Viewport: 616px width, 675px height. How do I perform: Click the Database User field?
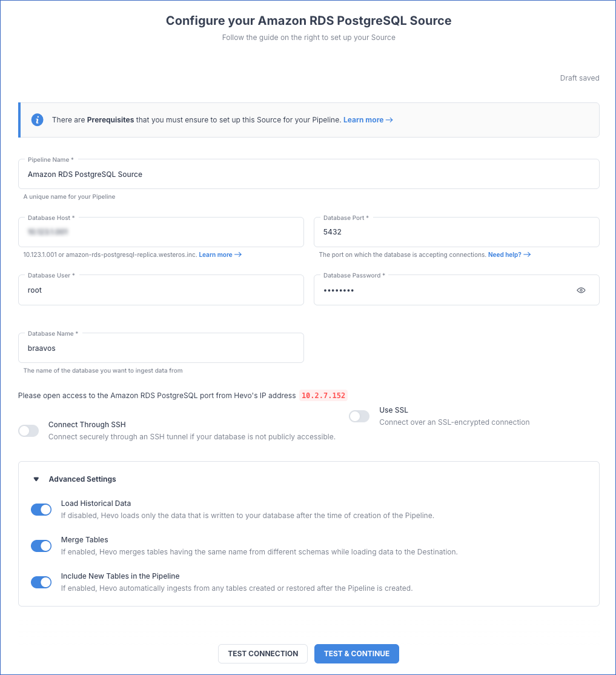[x=161, y=290]
